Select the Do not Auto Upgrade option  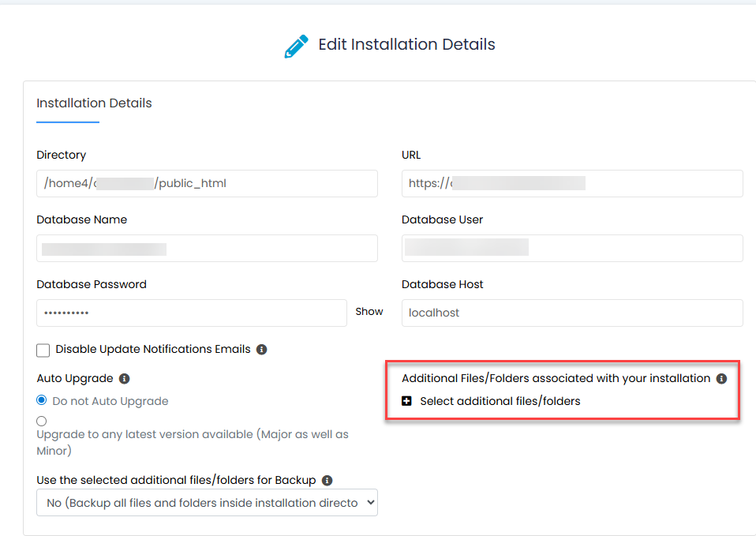tap(40, 400)
